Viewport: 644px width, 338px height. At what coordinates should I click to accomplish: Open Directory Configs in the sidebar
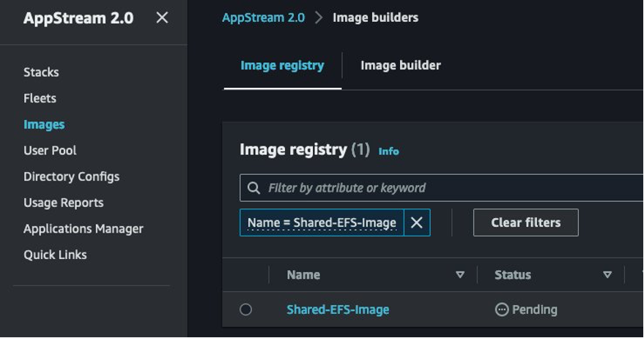[x=72, y=176]
